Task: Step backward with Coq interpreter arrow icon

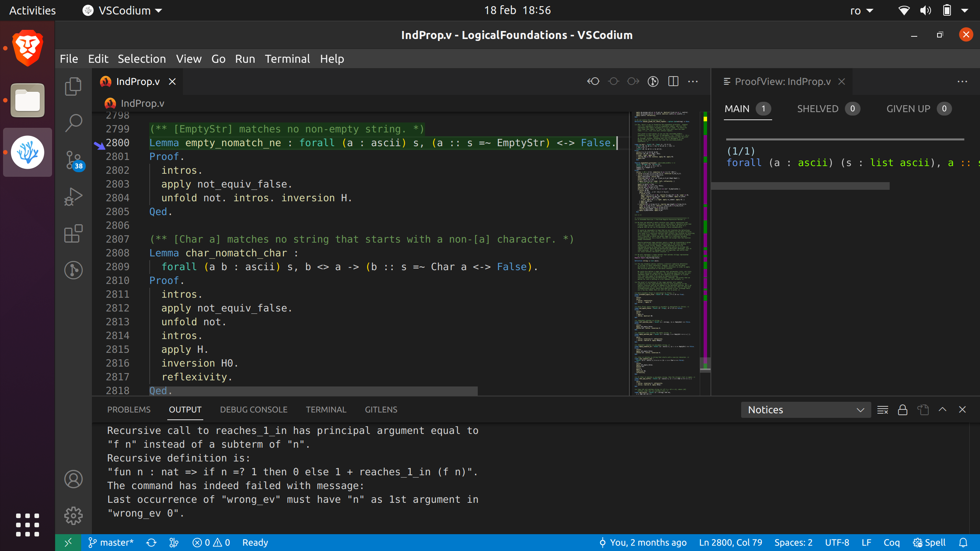Action: coord(593,82)
